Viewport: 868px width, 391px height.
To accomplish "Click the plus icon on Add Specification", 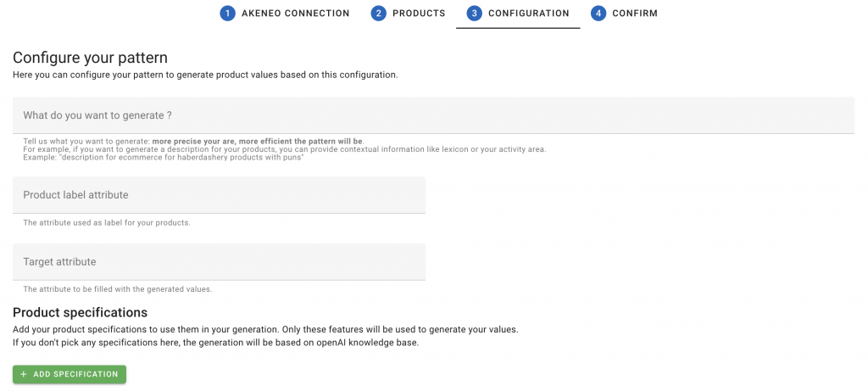I will click(x=23, y=374).
